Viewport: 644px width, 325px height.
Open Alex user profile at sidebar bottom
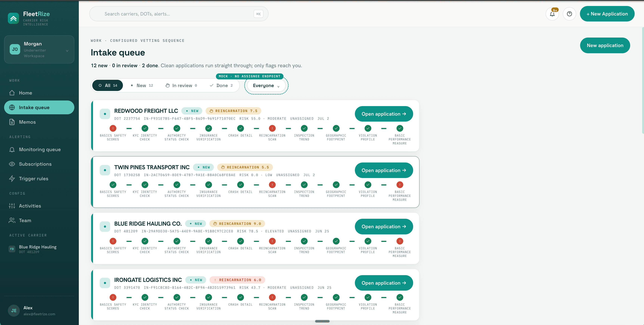pos(39,311)
